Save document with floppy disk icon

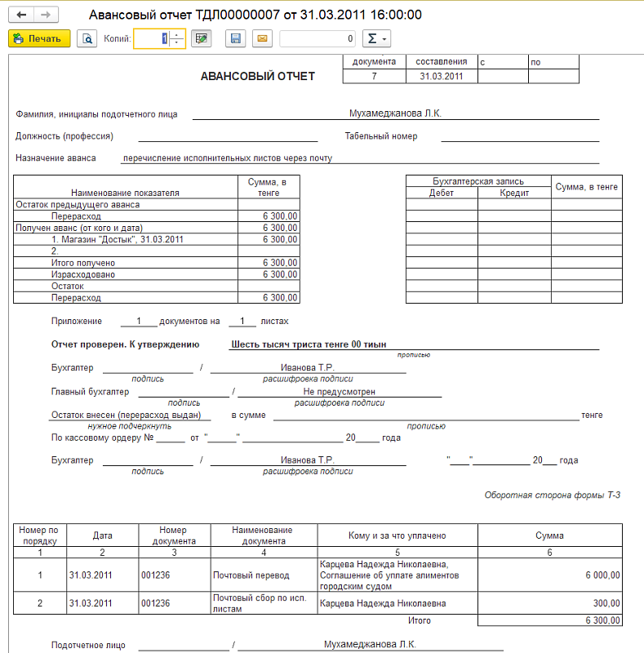236,38
